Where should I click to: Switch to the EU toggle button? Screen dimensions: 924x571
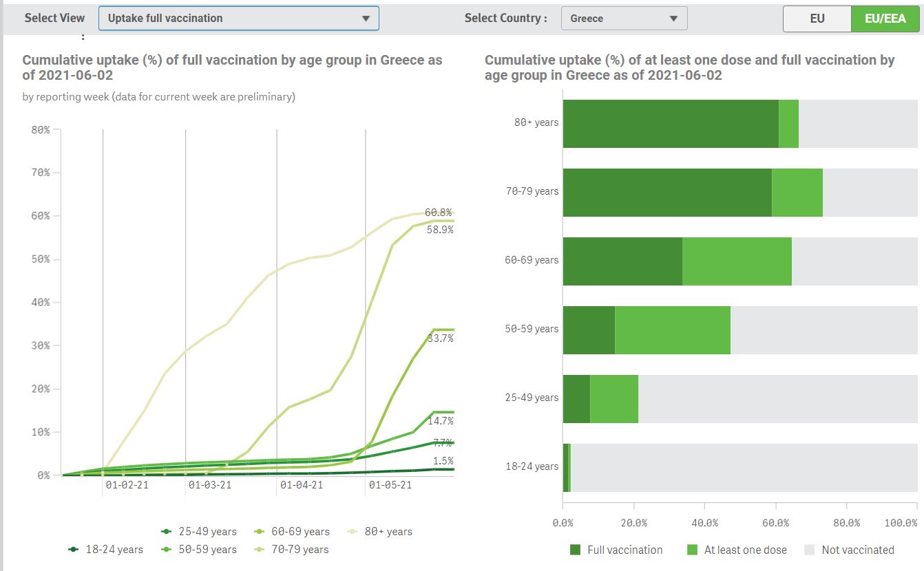[817, 19]
